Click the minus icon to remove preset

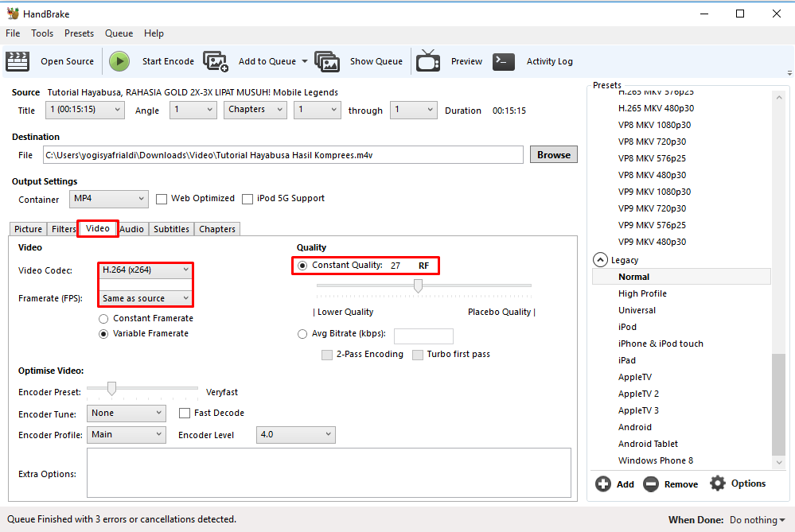[650, 483]
